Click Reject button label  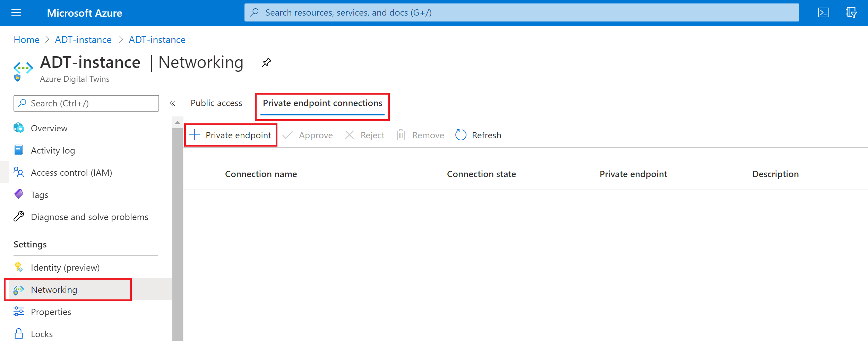[372, 135]
